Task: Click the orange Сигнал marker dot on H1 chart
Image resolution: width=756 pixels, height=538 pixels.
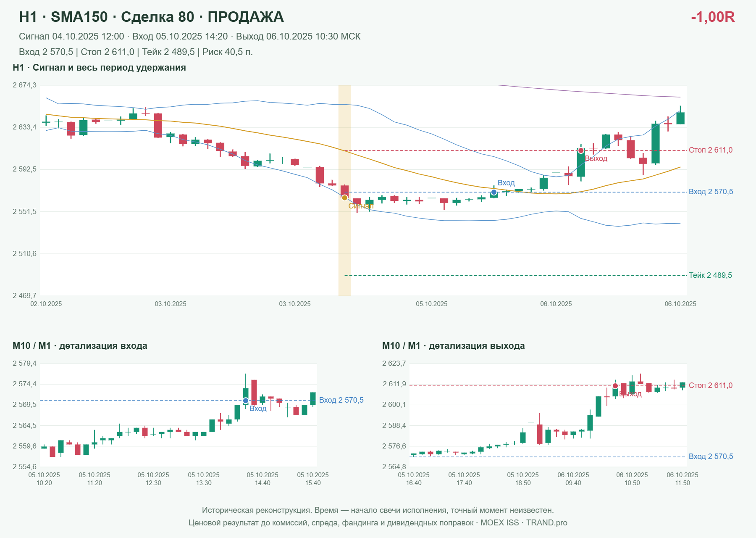Action: tap(344, 198)
